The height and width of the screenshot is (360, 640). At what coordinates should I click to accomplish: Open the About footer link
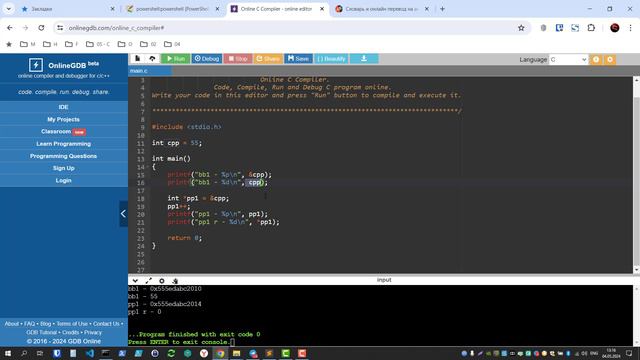click(x=11, y=324)
